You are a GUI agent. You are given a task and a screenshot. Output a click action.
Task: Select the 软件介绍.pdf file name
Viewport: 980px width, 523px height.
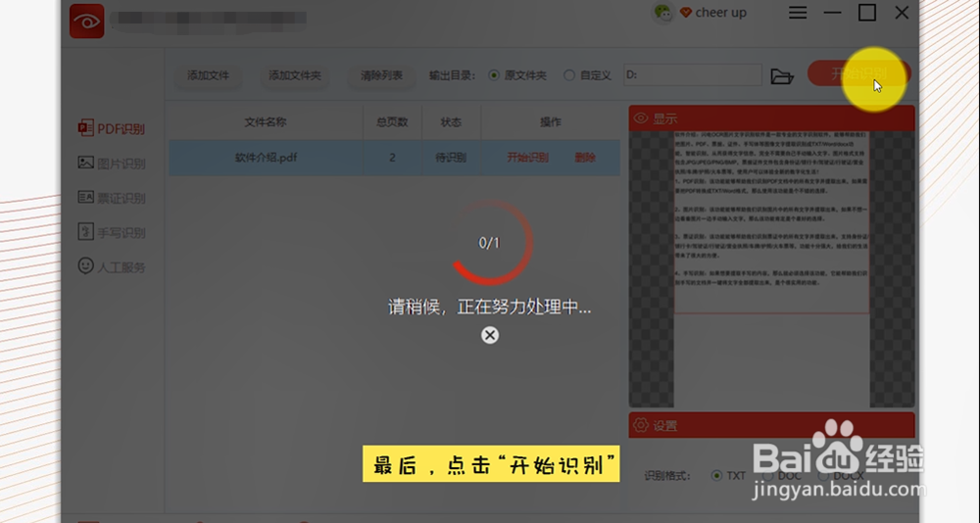pos(266,158)
